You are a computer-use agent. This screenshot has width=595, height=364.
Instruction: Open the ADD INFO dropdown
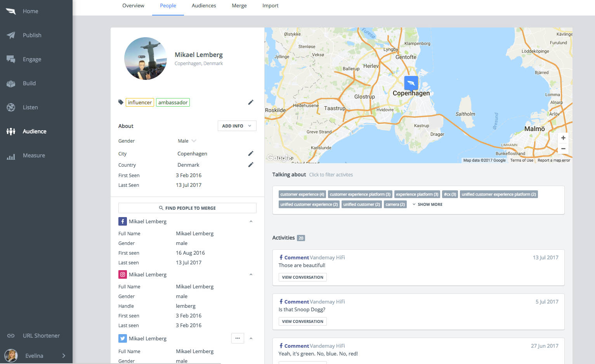point(237,126)
